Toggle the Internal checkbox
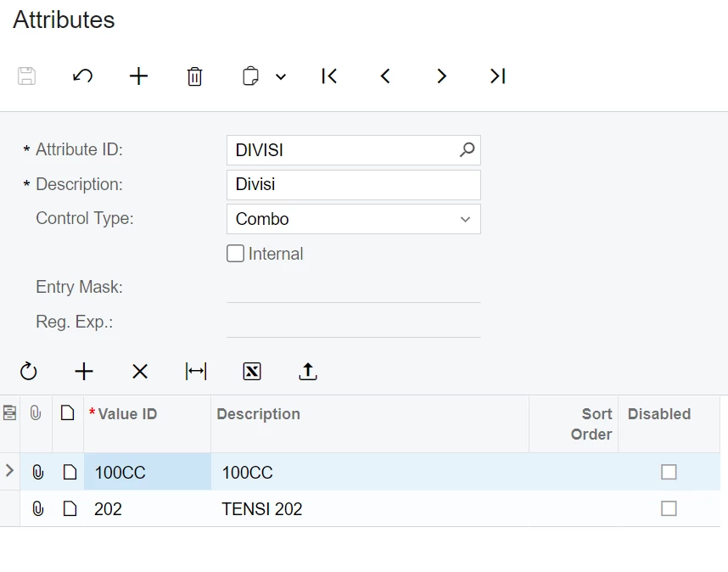 click(x=236, y=254)
